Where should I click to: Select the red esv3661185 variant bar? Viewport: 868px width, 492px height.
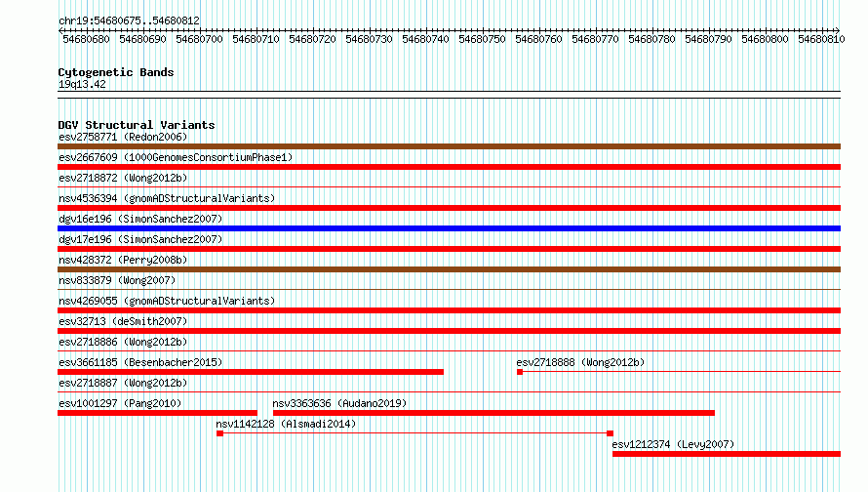click(x=251, y=372)
